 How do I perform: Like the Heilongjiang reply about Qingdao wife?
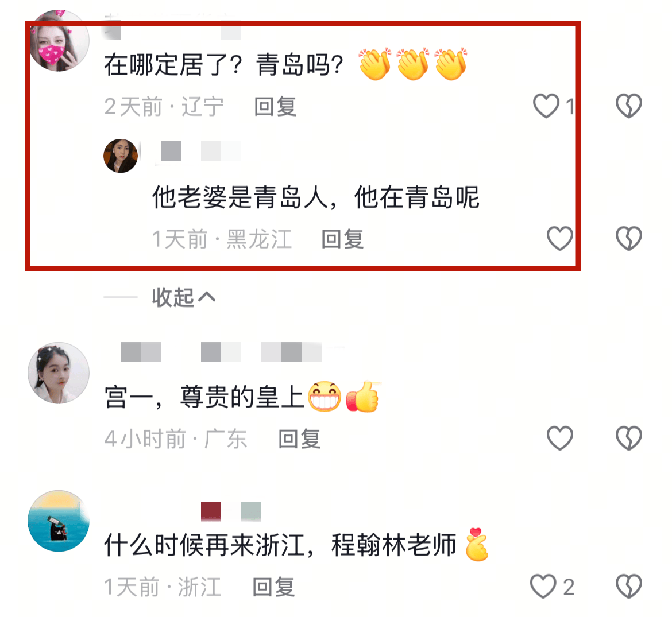tap(560, 239)
